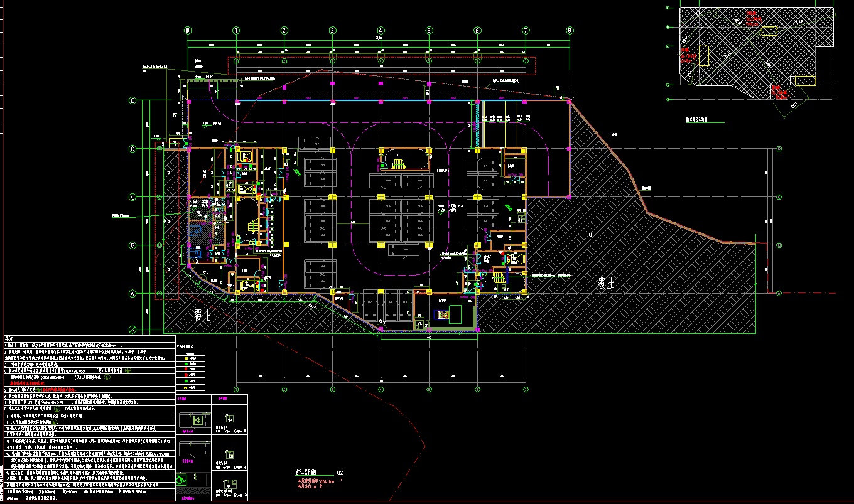Click top-left parking detail with green symbol
854x504 pixels.
[196, 419]
